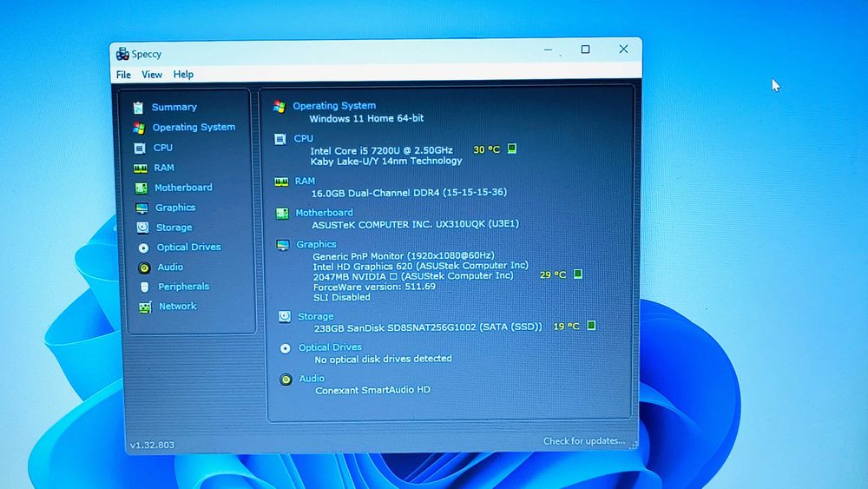The height and width of the screenshot is (489, 868).
Task: Click Check for updates link
Action: pyautogui.click(x=584, y=441)
